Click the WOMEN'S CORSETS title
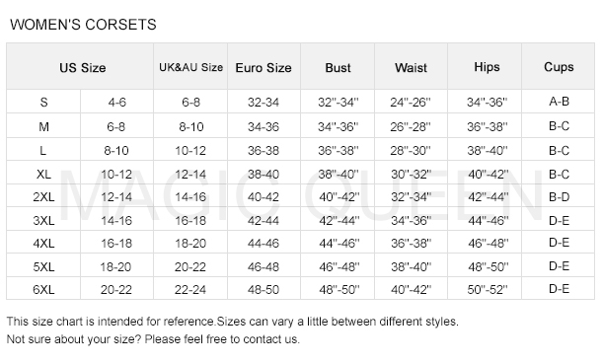Image resolution: width=602 pixels, height=364 pixels. click(x=83, y=24)
